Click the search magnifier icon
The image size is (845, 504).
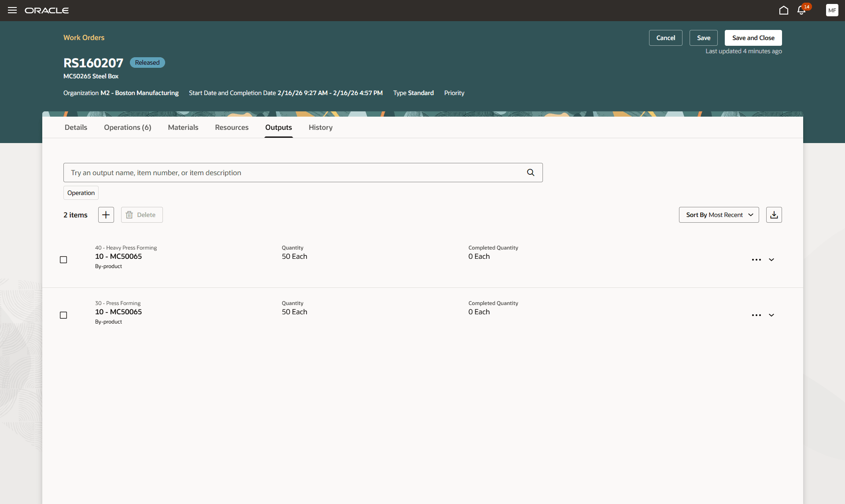[531, 173]
